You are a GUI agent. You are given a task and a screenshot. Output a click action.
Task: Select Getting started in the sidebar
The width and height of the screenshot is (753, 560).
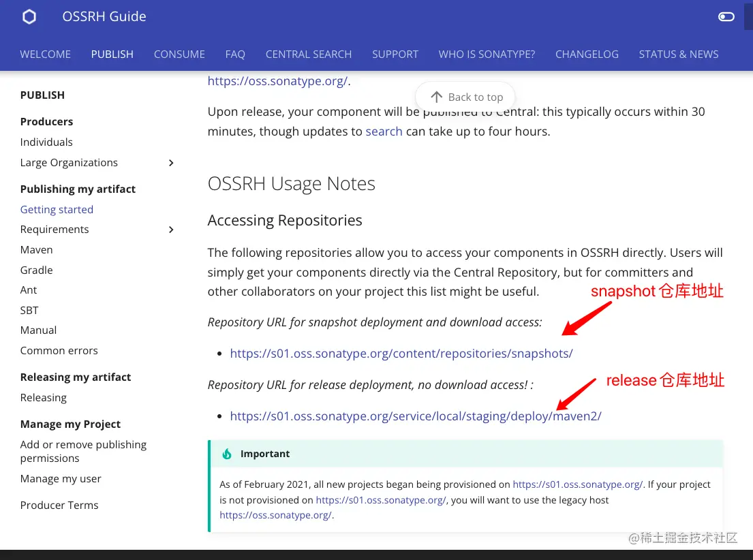pyautogui.click(x=57, y=209)
